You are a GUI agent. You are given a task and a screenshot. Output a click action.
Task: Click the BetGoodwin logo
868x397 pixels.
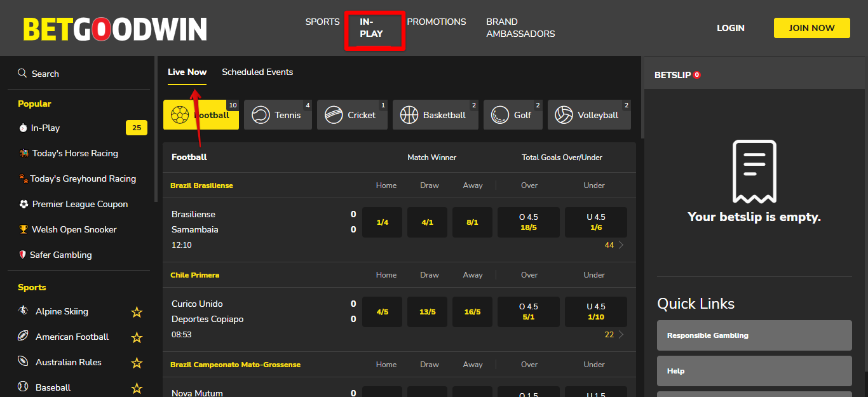point(115,29)
